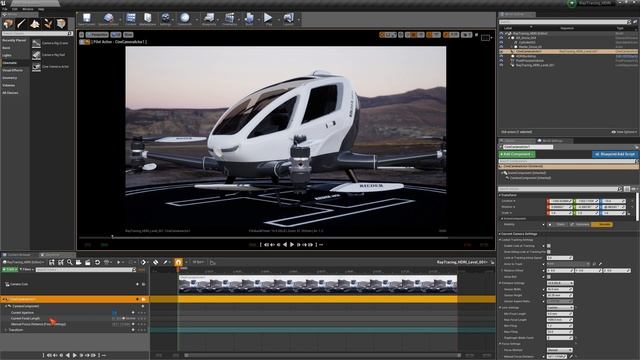Image resolution: width=640 pixels, height=360 pixels.
Task: Play the sequence in viewport transport controls
Action: tap(292, 245)
